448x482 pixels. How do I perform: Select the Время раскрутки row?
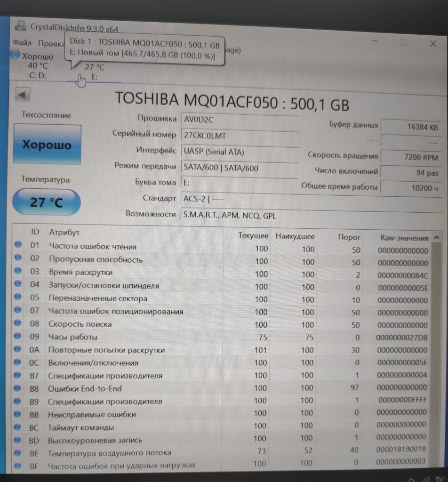(222, 273)
